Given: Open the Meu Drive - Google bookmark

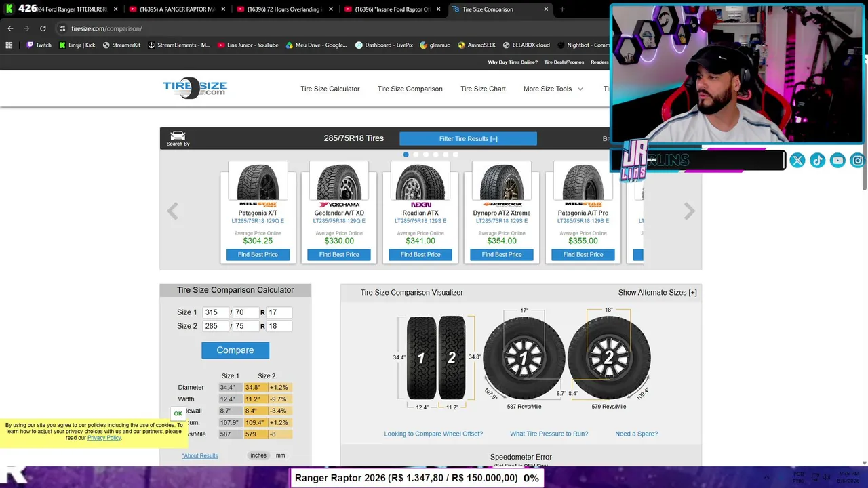Looking at the screenshot, I should [x=317, y=45].
